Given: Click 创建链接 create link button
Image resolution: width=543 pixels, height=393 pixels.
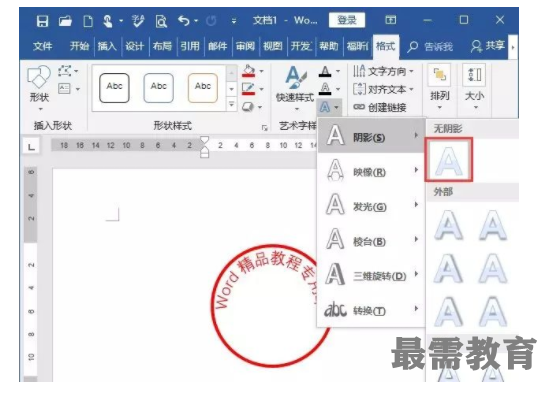Looking at the screenshot, I should [x=380, y=107].
